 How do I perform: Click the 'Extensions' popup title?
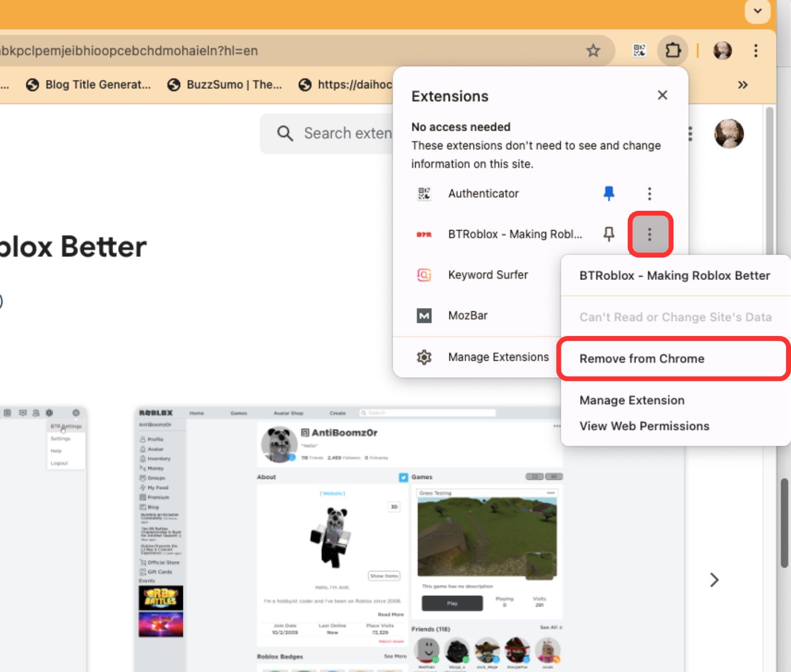[x=450, y=96]
